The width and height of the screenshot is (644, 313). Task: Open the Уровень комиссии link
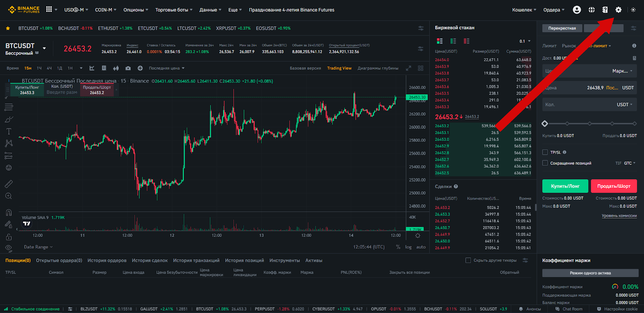coord(619,216)
